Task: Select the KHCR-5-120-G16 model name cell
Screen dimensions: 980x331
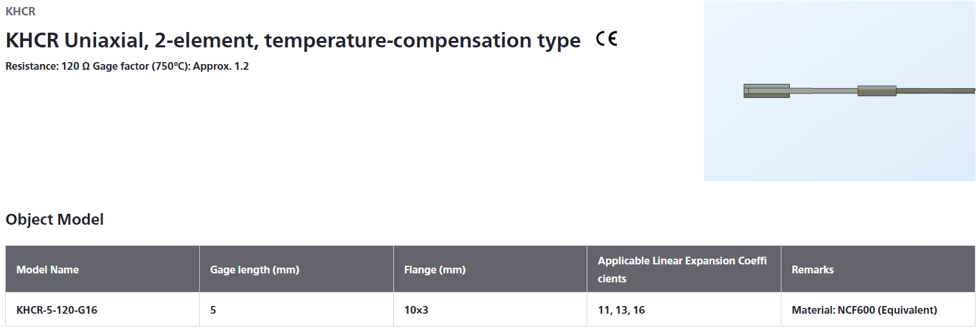Action: pyautogui.click(x=102, y=310)
